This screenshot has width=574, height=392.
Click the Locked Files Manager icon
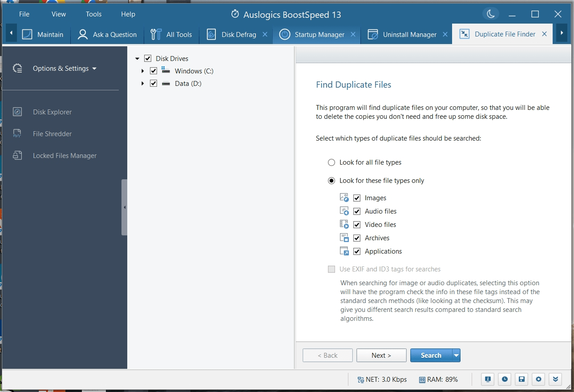coord(17,155)
